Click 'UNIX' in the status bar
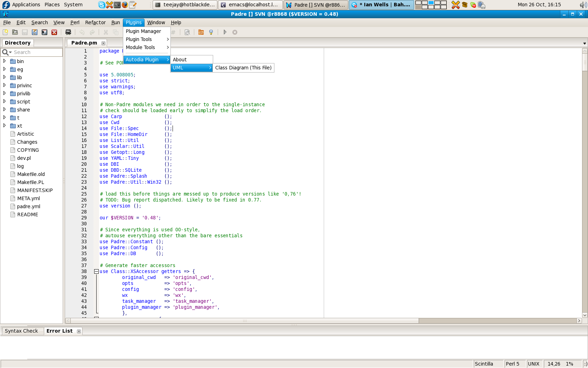588x368 pixels. pos(533,364)
